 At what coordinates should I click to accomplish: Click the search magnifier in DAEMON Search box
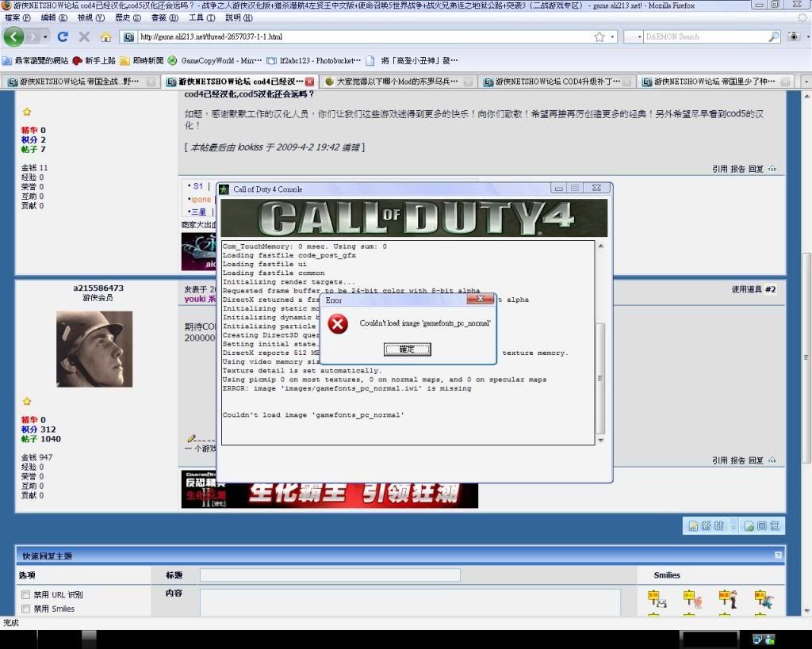pyautogui.click(x=774, y=36)
